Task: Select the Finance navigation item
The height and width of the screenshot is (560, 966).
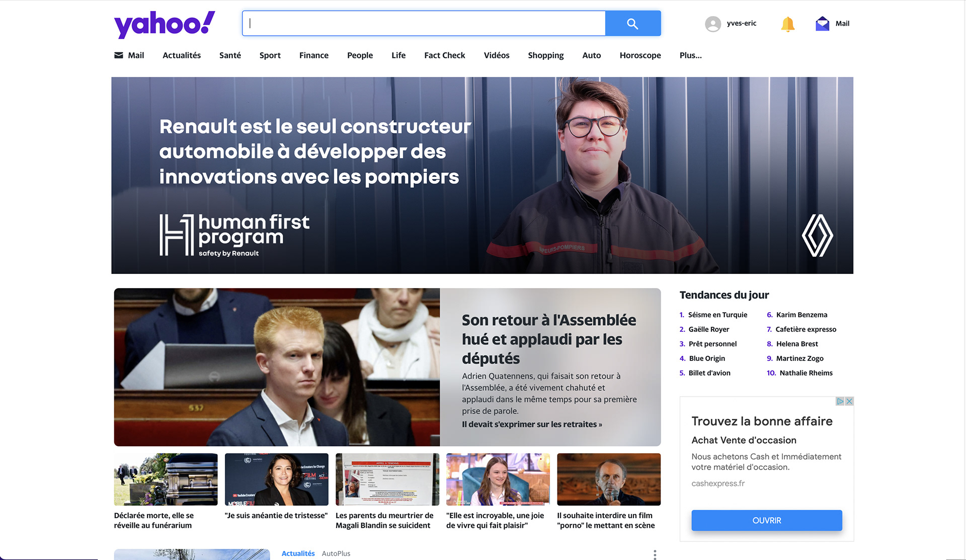Action: point(313,55)
